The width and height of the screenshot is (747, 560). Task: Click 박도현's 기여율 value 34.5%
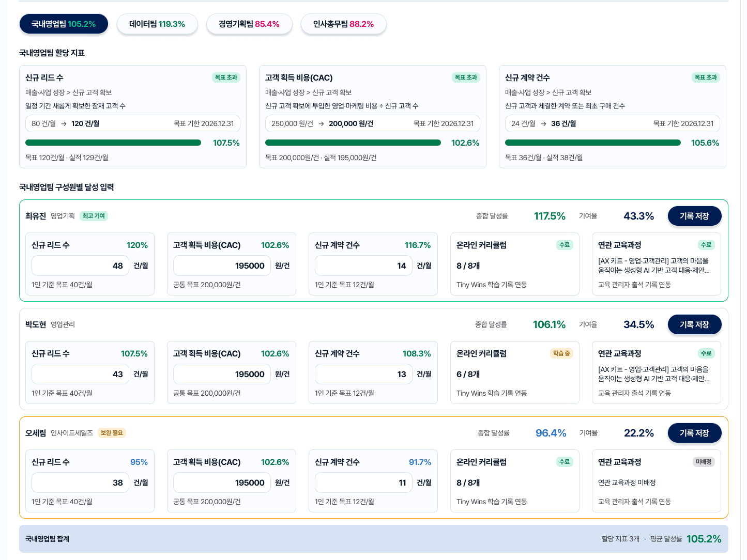click(638, 324)
